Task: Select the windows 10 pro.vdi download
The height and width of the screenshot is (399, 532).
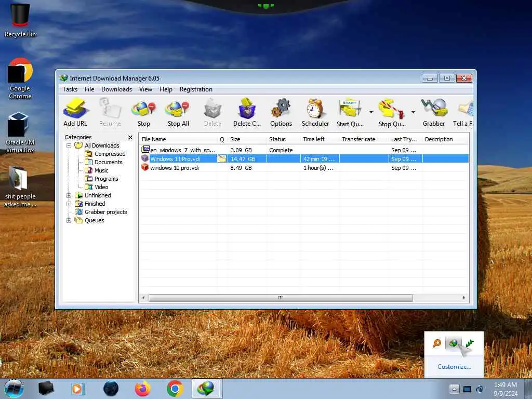Action: [304, 168]
